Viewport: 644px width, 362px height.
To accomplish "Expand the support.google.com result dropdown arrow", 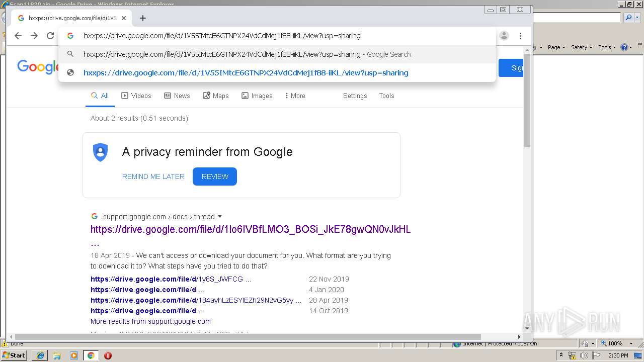I will pyautogui.click(x=220, y=217).
